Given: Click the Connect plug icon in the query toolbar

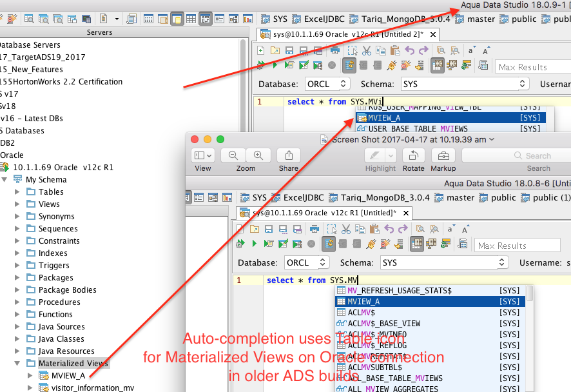Looking at the screenshot, I should pyautogui.click(x=392, y=65).
